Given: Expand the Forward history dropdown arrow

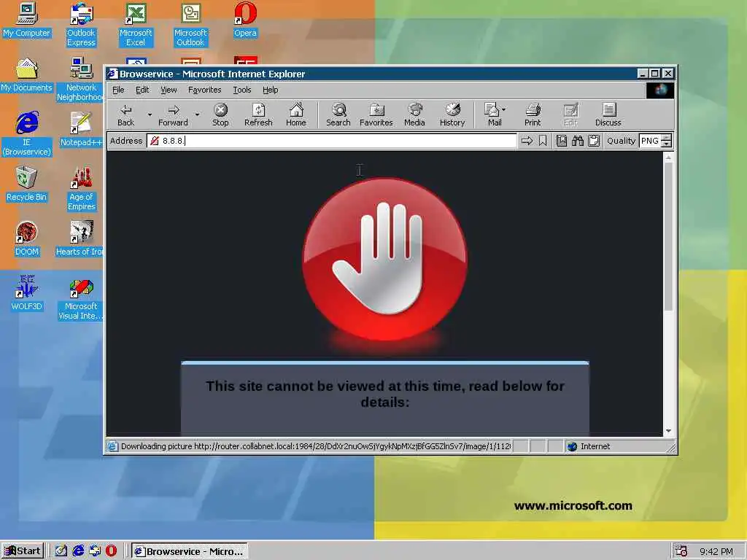Looking at the screenshot, I should point(197,114).
